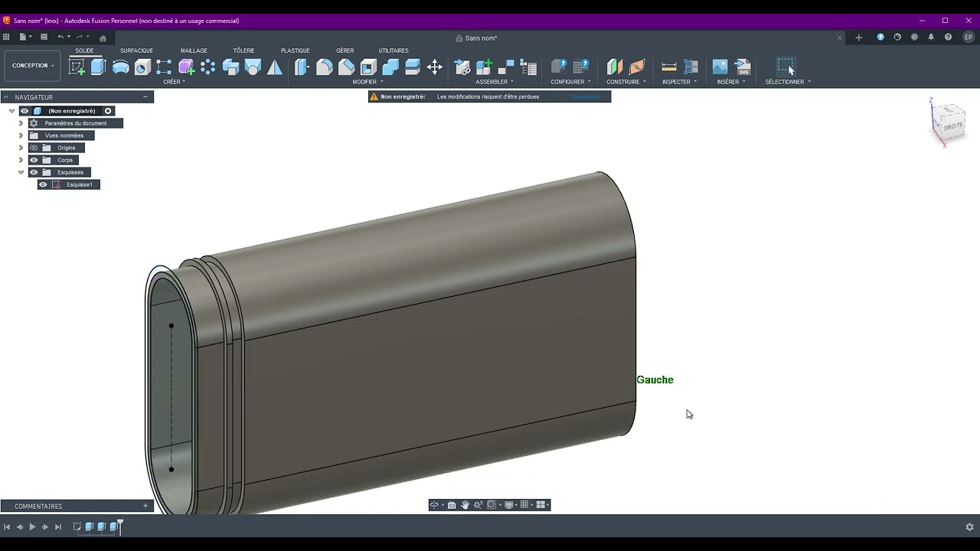980x551 pixels.
Task: Open the CONCEPTION workspace dropdown
Action: pyautogui.click(x=33, y=66)
